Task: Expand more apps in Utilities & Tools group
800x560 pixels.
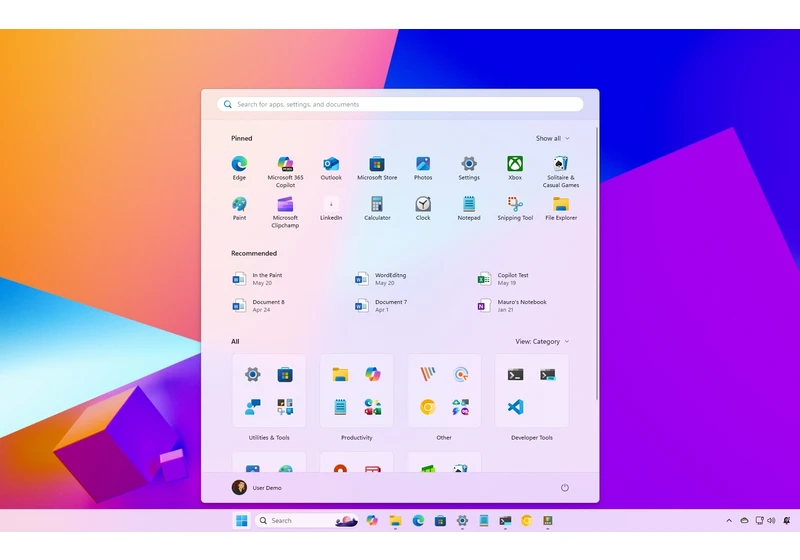Action: point(285,407)
